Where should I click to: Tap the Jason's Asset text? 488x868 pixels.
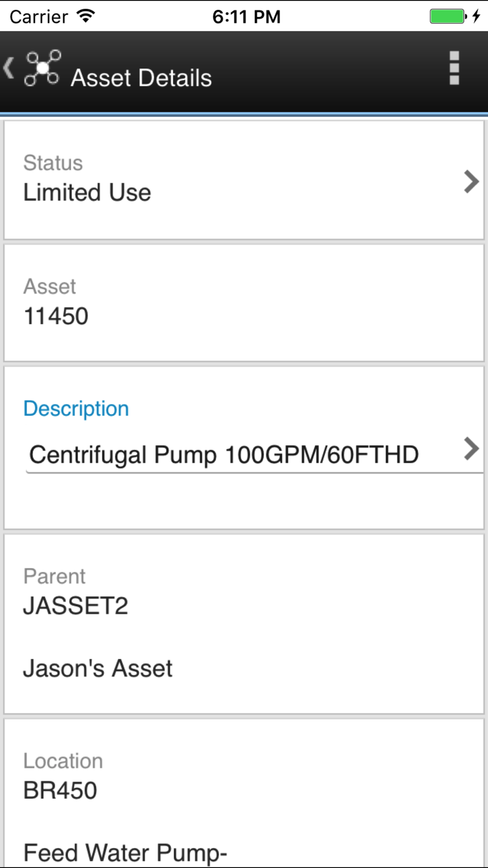coord(98,668)
